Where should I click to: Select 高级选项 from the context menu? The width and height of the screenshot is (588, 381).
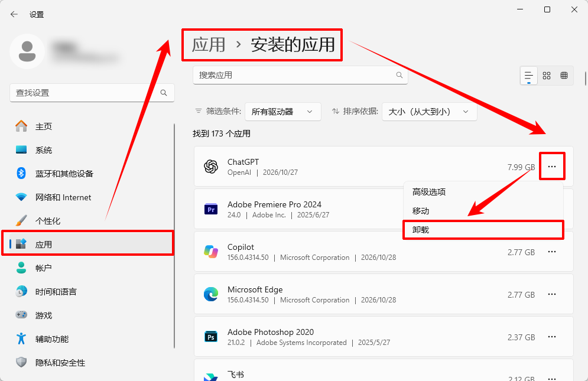pyautogui.click(x=483, y=192)
